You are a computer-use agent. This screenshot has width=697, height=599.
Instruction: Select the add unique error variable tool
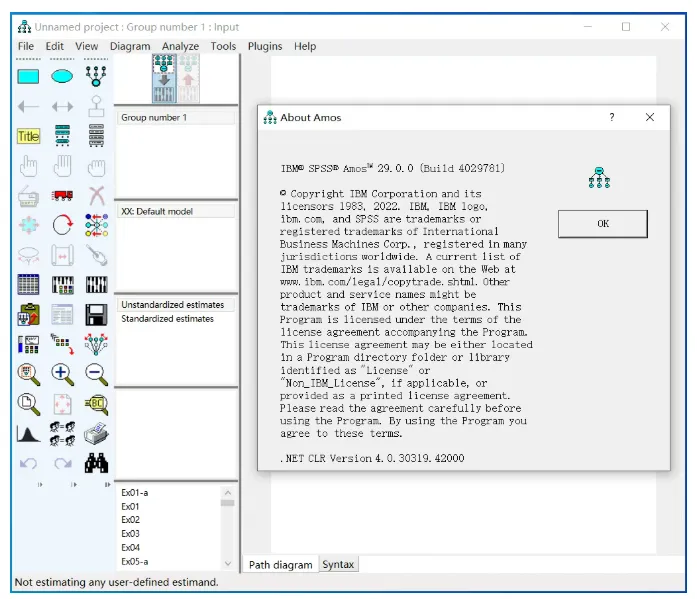[x=96, y=106]
